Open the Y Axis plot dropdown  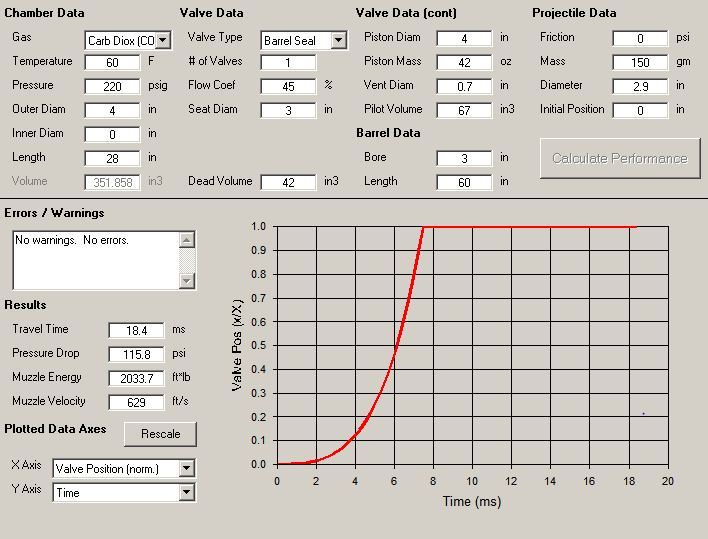tap(186, 492)
